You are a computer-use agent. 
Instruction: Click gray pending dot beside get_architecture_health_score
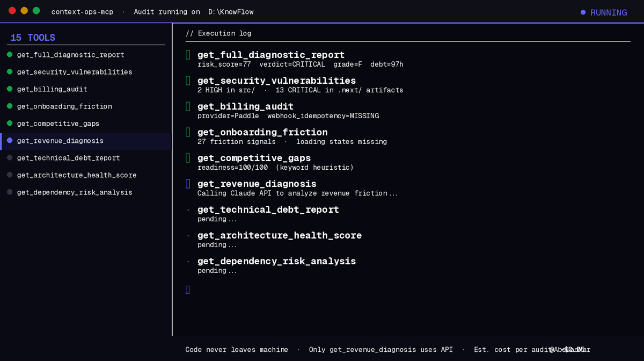(10, 175)
